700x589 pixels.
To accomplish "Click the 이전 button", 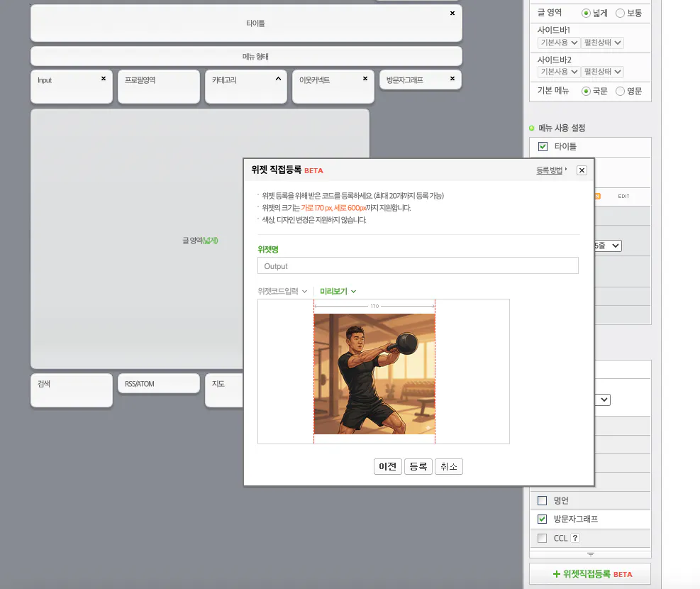I will click(x=387, y=467).
